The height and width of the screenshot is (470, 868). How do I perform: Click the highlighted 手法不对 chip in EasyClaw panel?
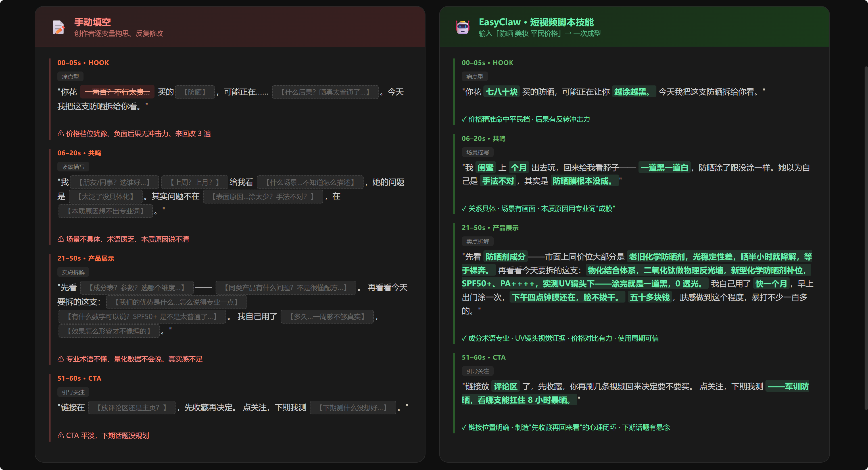(x=498, y=181)
